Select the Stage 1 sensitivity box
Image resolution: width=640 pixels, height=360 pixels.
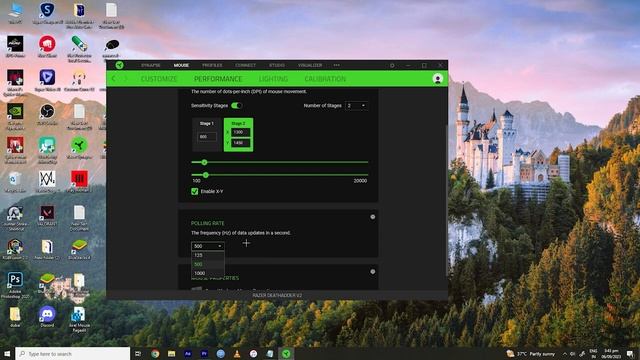[207, 135]
